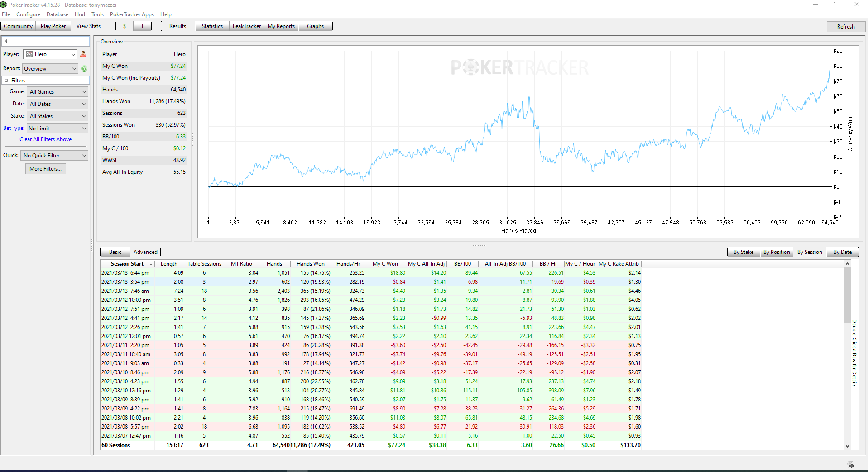
Task: Click the collapse sidebar arrow icon
Action: click(6, 41)
